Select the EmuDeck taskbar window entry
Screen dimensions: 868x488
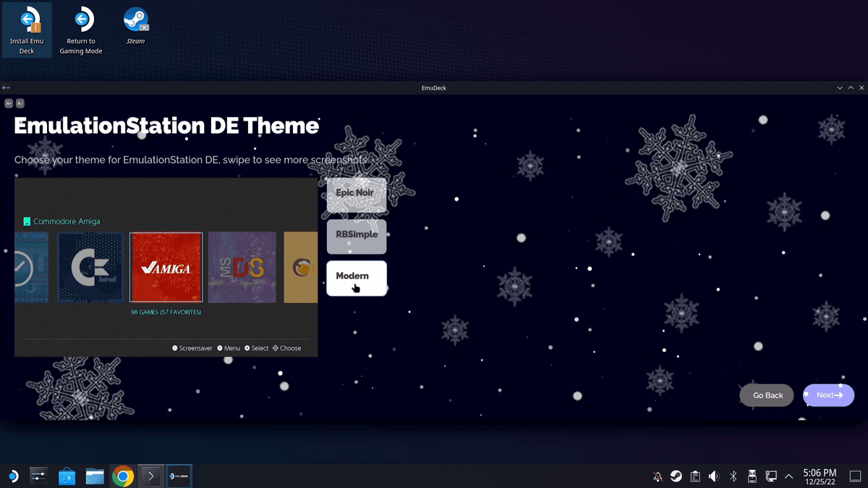(179, 476)
